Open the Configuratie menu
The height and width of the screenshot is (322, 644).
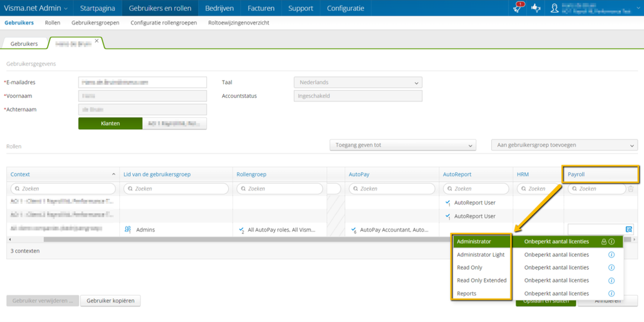point(346,8)
